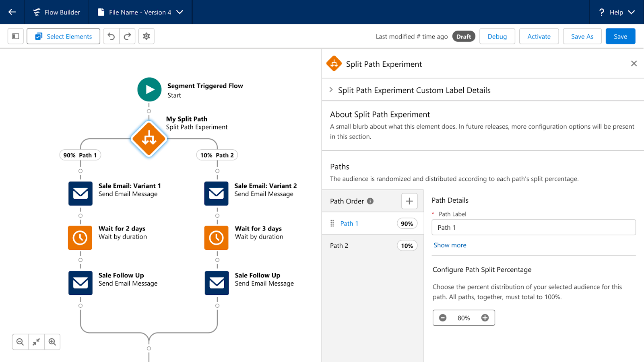Open the Help dropdown menu
The width and height of the screenshot is (644, 362).
point(617,12)
